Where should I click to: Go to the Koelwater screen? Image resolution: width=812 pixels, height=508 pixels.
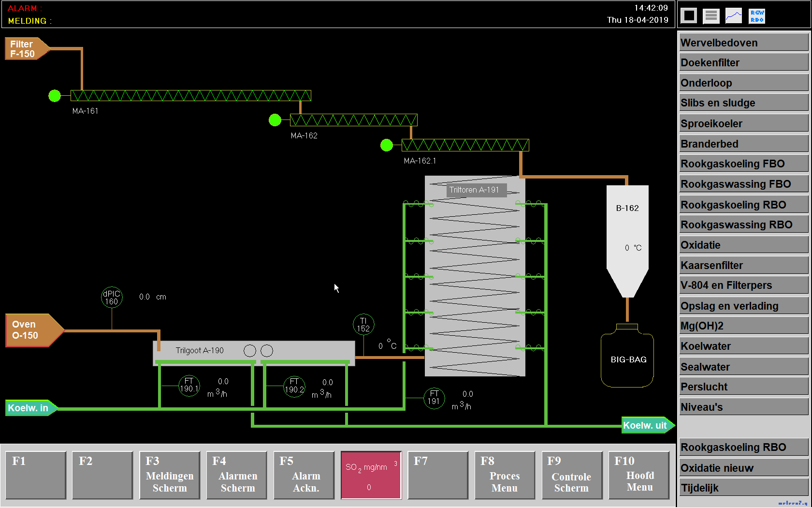tap(743, 346)
